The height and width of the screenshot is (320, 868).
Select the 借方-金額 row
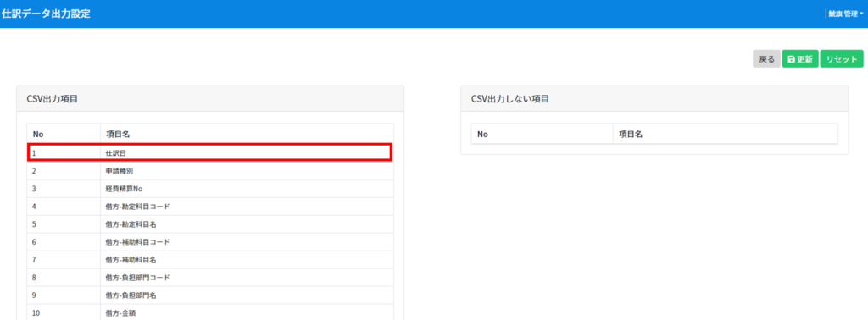tap(210, 312)
